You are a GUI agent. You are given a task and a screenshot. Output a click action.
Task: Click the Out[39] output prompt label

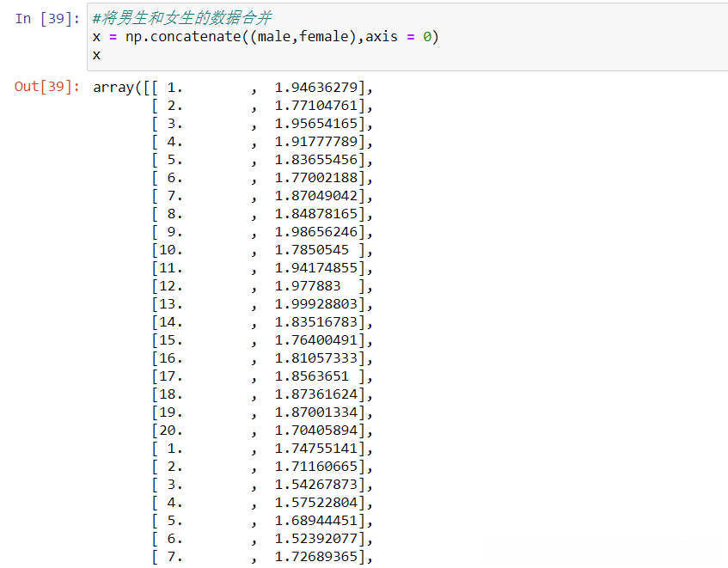tap(47, 87)
